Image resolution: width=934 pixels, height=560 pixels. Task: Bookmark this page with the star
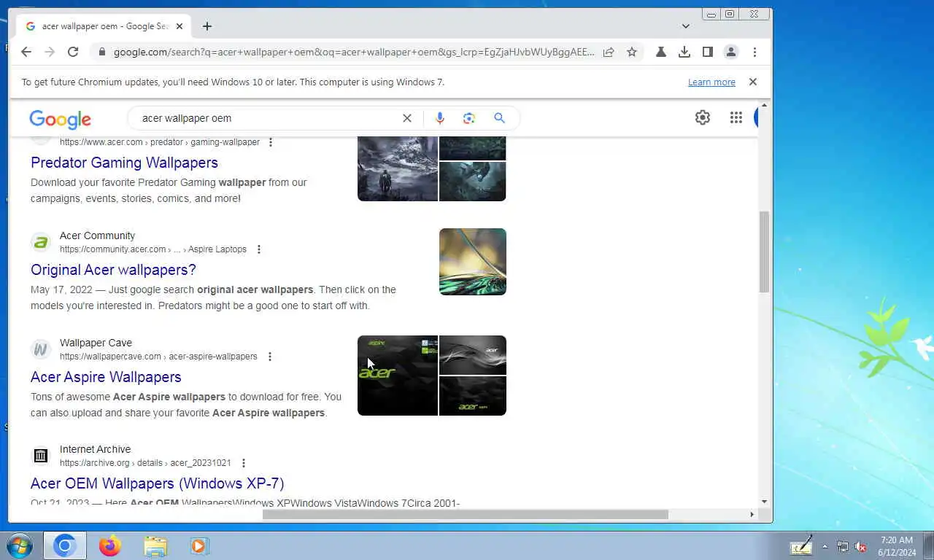(x=632, y=52)
